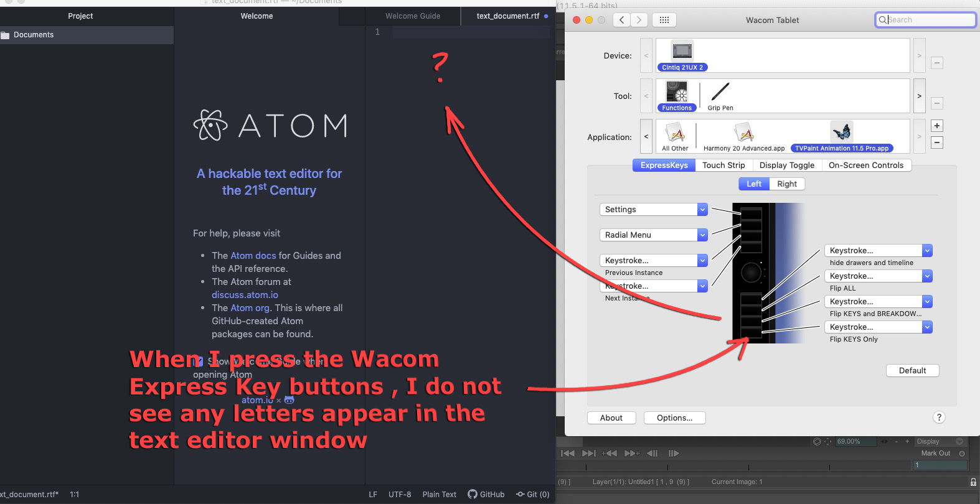This screenshot has height=504, width=980.
Task: Click the Mark Out arrow icon in TVPaint
Action: [962, 454]
